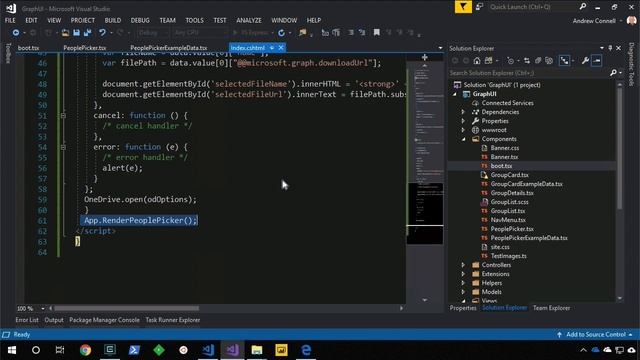The image size is (640, 360).
Task: Toggle Preview Selected Items in Solution Explorer
Action: coord(597,60)
